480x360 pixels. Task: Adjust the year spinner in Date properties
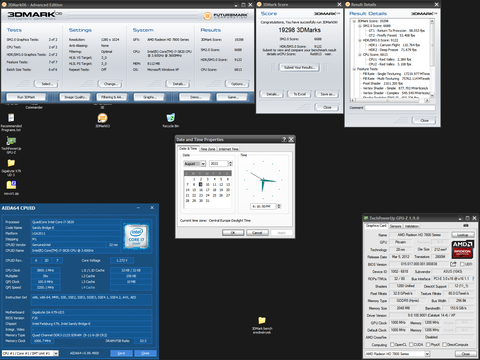230,164
